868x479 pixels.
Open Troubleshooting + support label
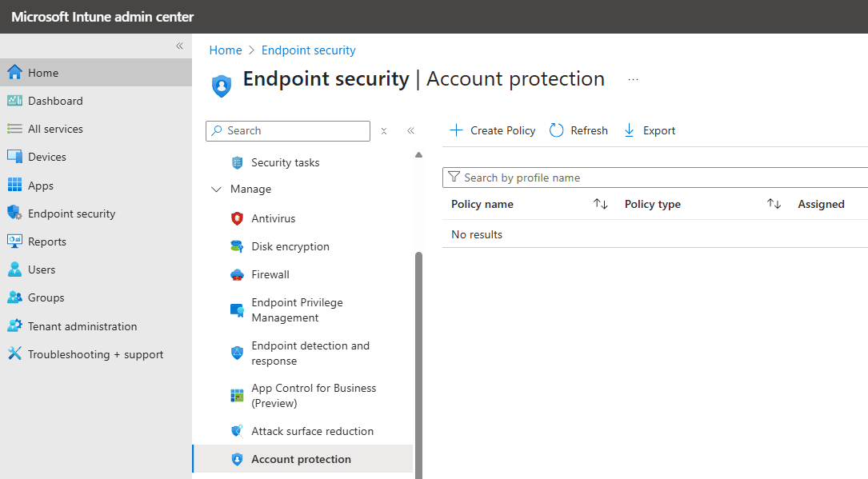pos(96,354)
